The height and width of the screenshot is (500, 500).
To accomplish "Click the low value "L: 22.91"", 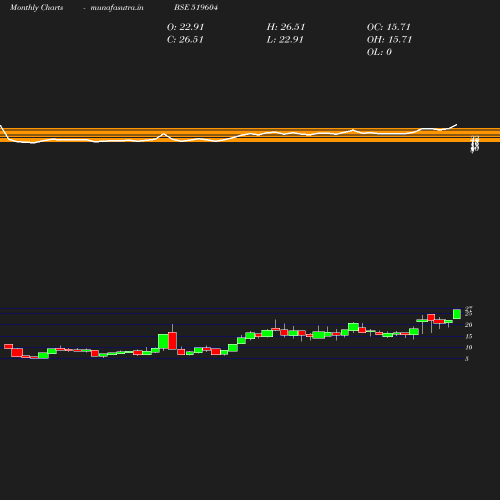I will click(x=285, y=39).
